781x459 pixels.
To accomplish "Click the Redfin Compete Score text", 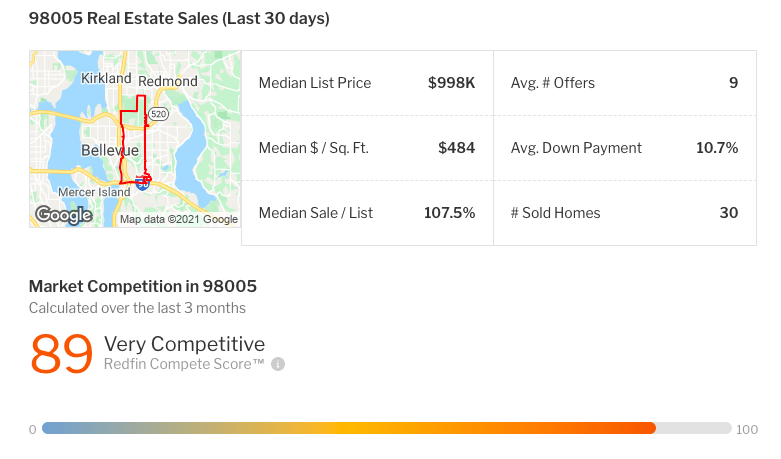I will 184,364.
